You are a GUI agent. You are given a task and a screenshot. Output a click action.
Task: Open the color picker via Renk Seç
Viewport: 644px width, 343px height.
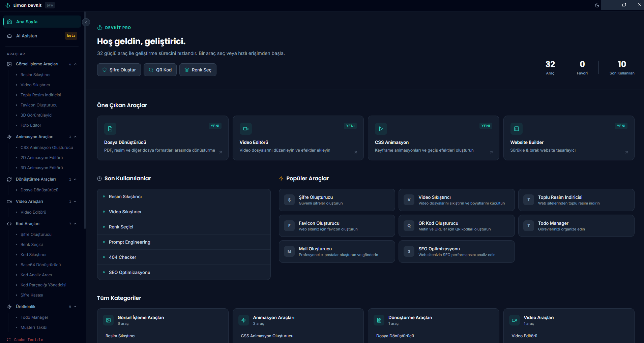(198, 70)
